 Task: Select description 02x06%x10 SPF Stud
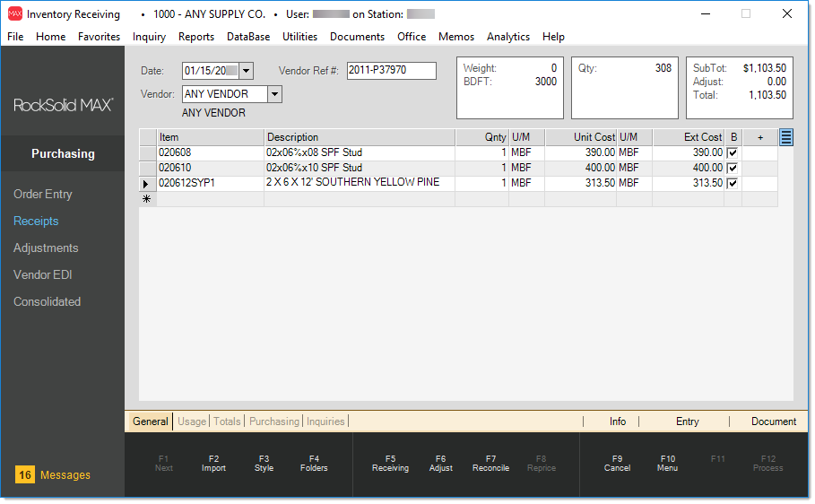[x=360, y=168]
